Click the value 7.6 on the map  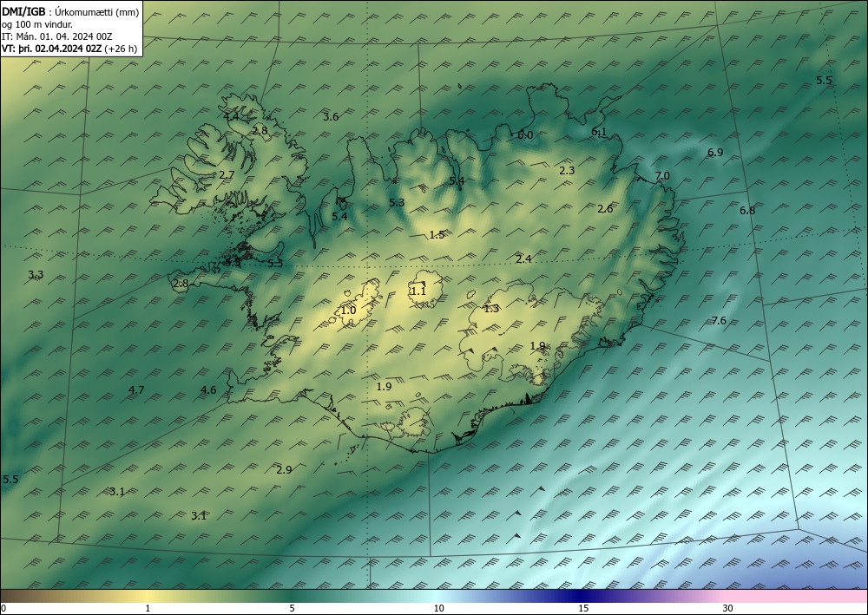pos(719,321)
